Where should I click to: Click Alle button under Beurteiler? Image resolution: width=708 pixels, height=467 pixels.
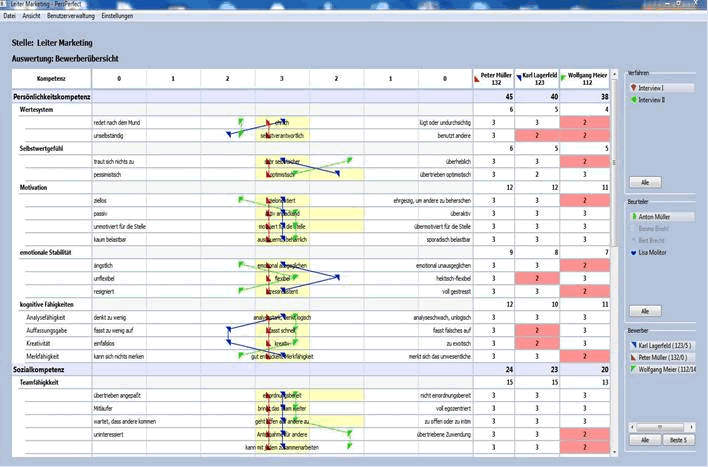tap(645, 311)
